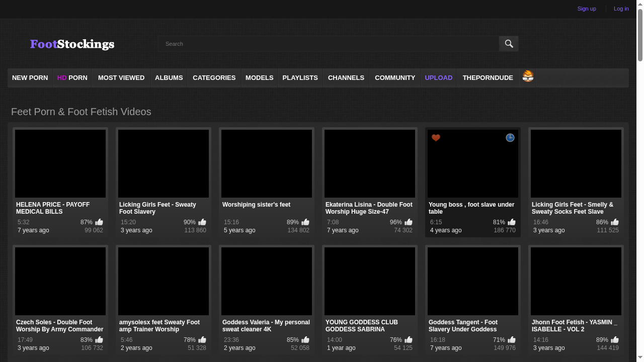Click the Upload link in navigation
The width and height of the screenshot is (644, 362).
438,78
